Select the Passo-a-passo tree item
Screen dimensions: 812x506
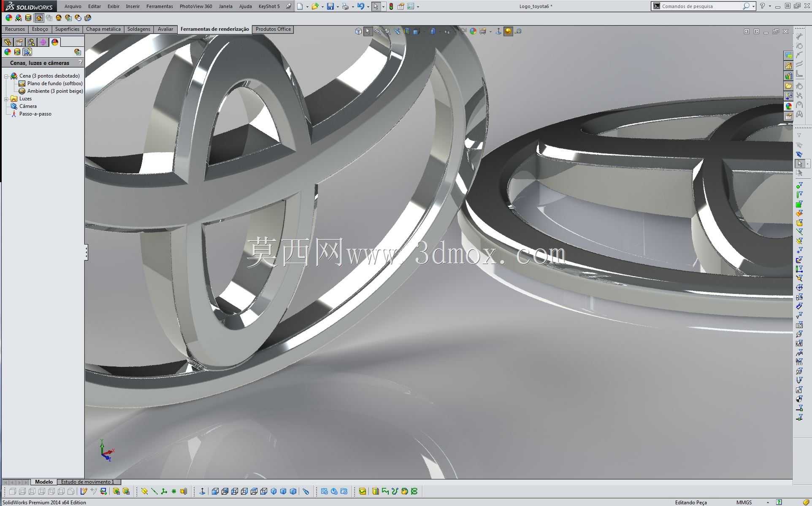(35, 114)
